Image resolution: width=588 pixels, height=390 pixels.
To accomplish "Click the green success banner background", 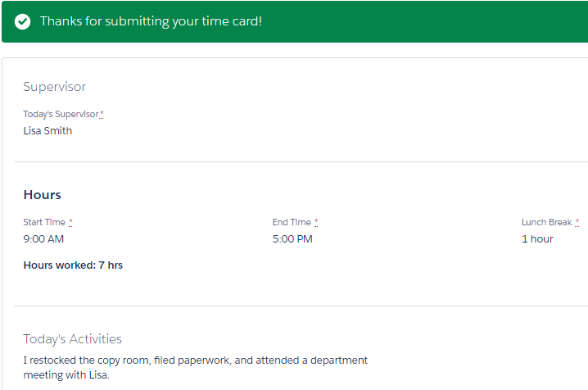I will (413, 21).
